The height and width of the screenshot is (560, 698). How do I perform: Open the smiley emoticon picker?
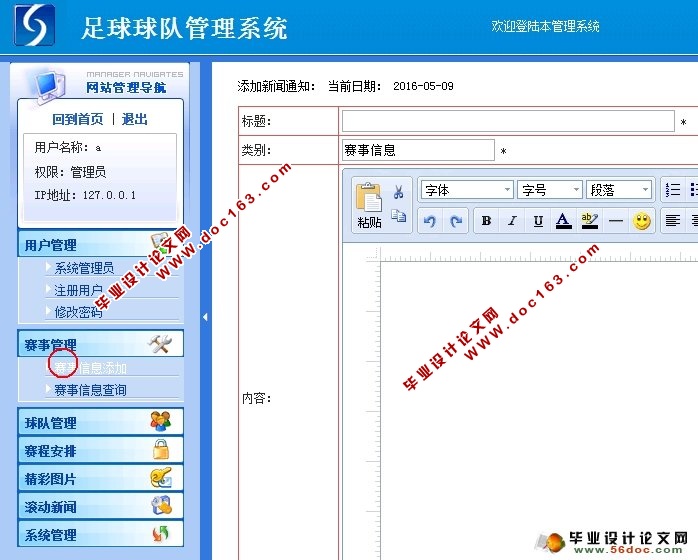click(x=642, y=221)
